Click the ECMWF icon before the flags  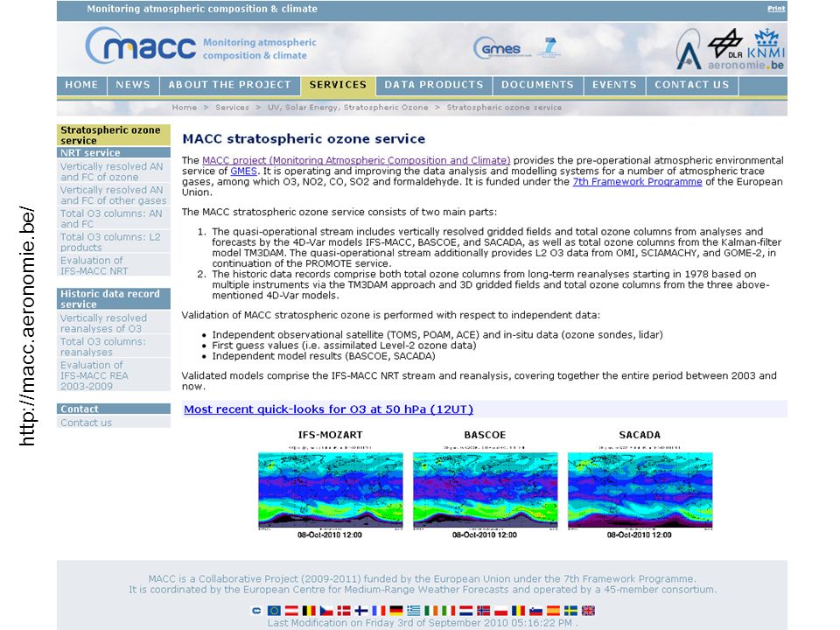256,611
